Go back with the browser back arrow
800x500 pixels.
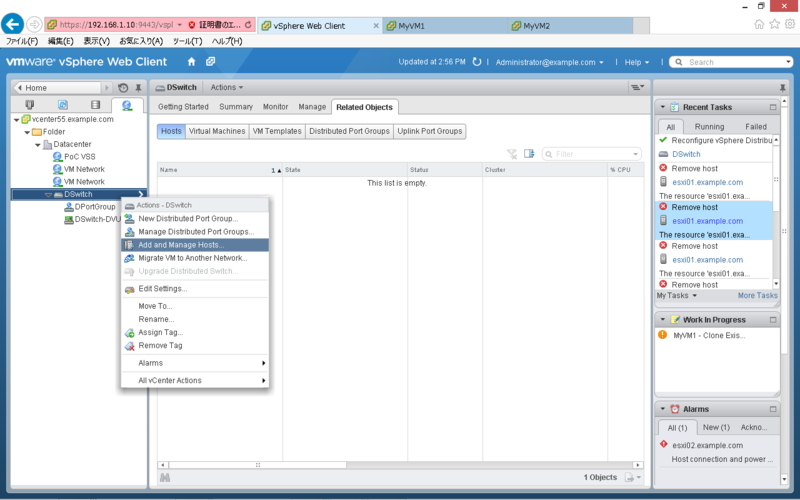point(12,24)
